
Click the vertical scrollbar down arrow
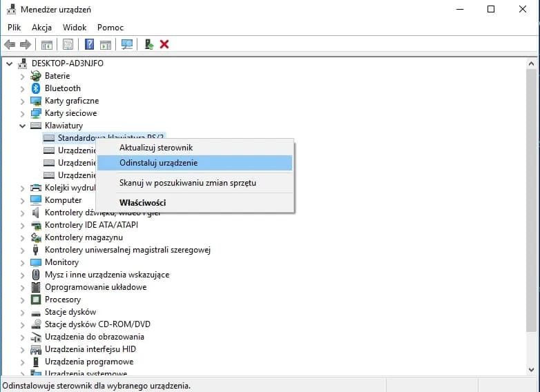tap(531, 371)
